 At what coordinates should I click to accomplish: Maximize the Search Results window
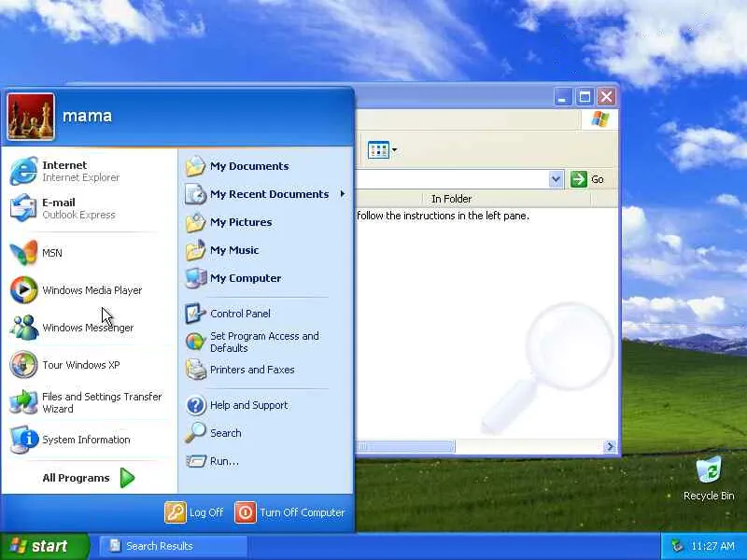(x=585, y=97)
